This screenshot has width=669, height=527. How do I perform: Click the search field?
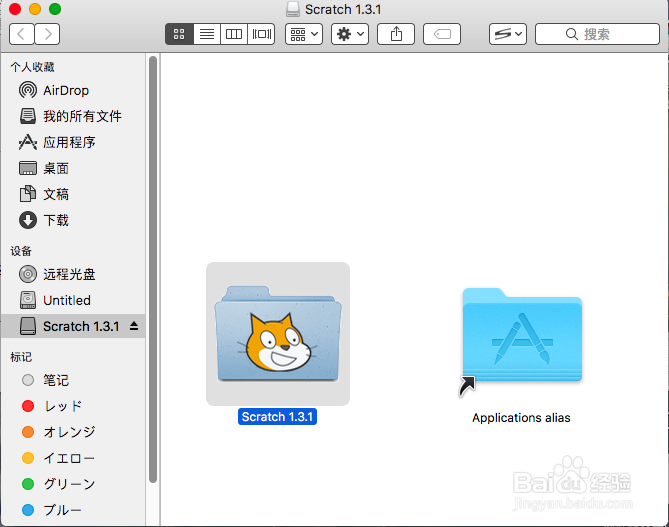[x=597, y=34]
